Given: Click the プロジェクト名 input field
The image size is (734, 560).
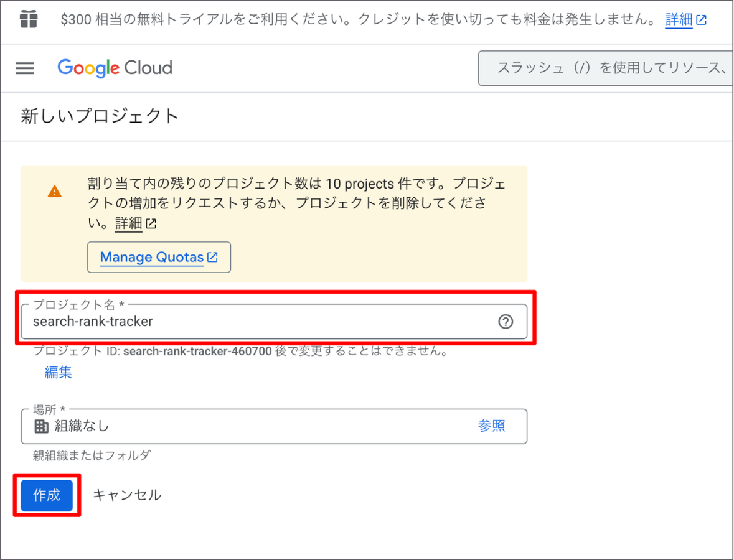Looking at the screenshot, I should click(274, 322).
